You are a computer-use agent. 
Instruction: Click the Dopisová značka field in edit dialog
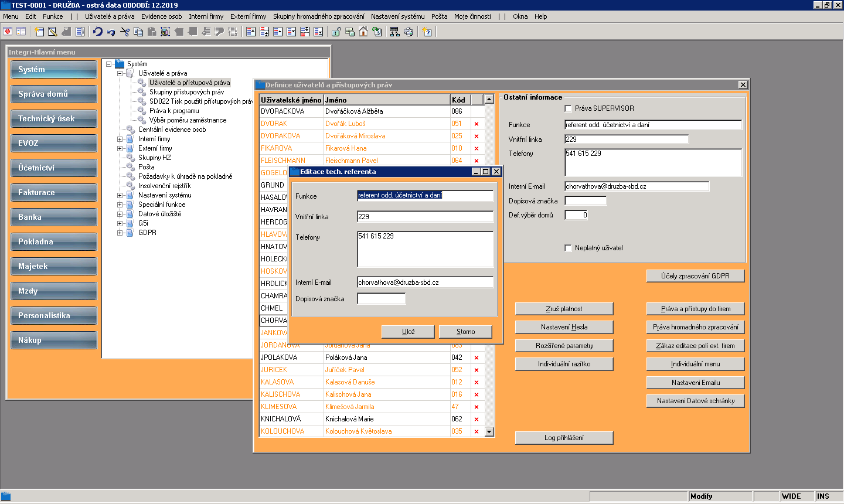pos(381,299)
